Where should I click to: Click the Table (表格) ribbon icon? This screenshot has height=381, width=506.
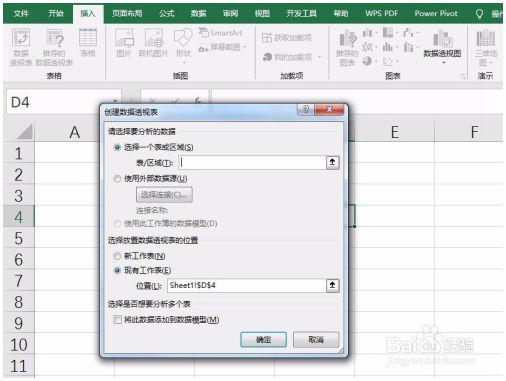[88, 43]
